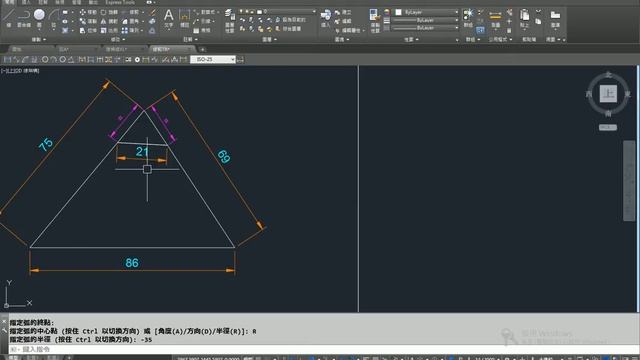640x360 pixels.
Task: Create new drawing with plus tab
Action: (x=202, y=49)
